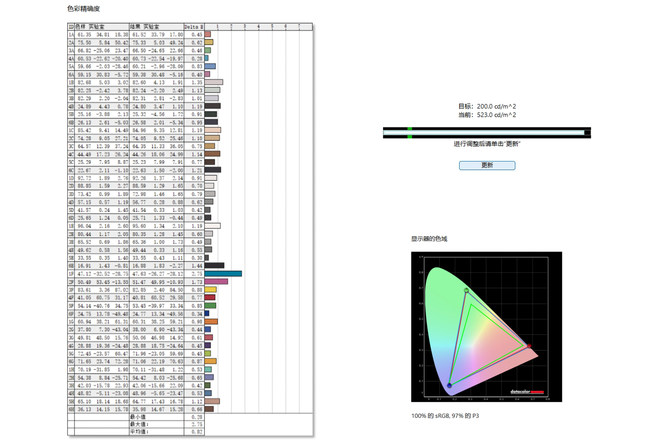Click the 显示器的色域 label
Viewport: 670px width, 447px height.
point(429,239)
